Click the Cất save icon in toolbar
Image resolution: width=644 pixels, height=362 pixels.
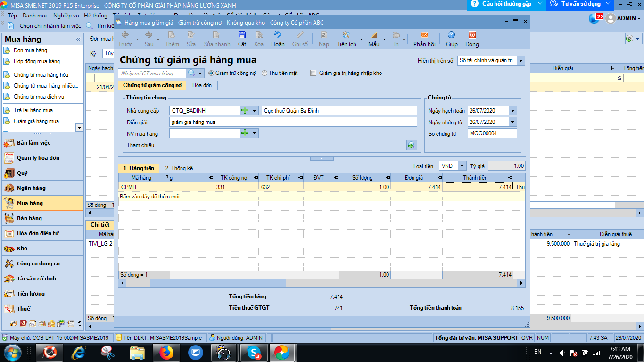tap(242, 35)
